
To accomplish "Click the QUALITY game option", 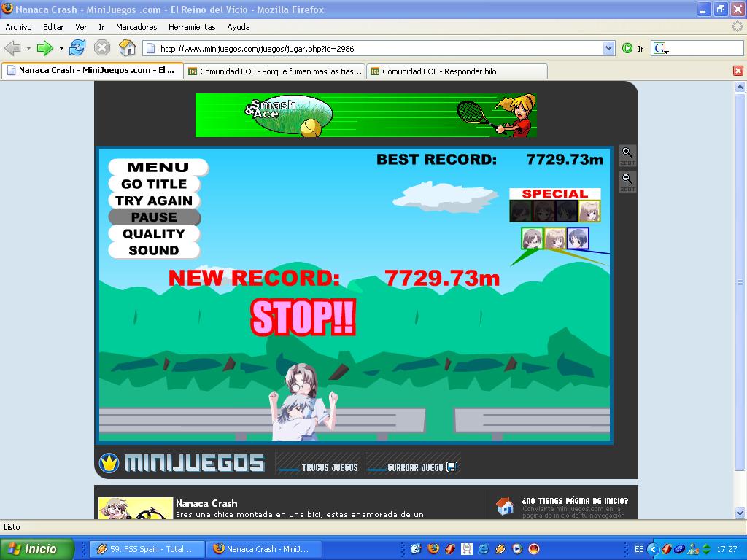I will pos(154,234).
